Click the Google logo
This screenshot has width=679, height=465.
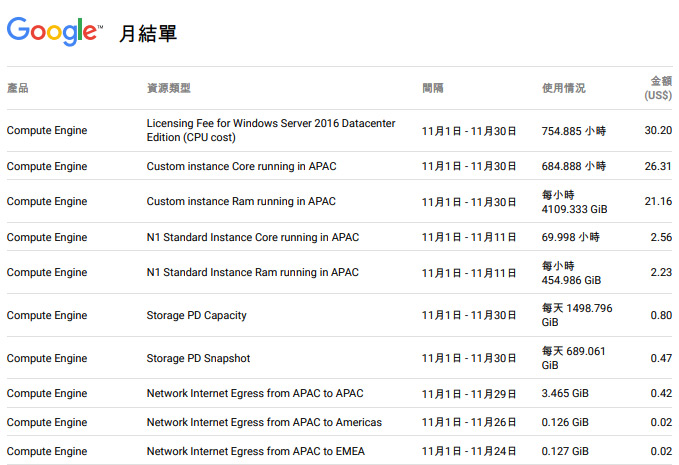coord(55,31)
